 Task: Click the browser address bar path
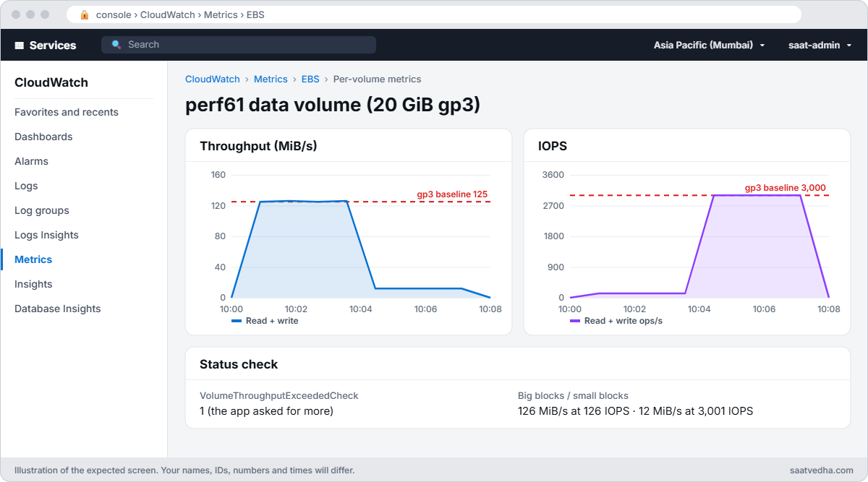click(x=180, y=14)
